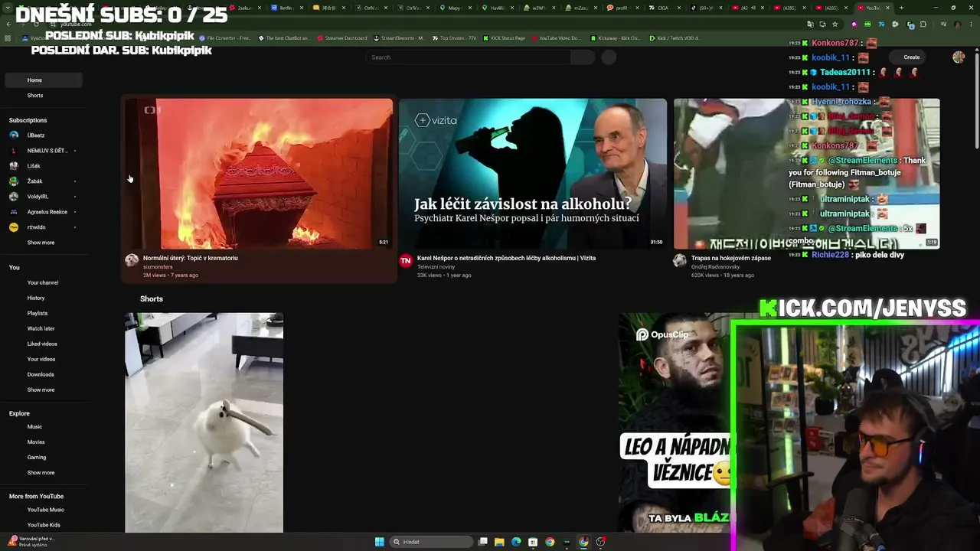Open the first Google Chrome taskbar icon

[x=550, y=542]
